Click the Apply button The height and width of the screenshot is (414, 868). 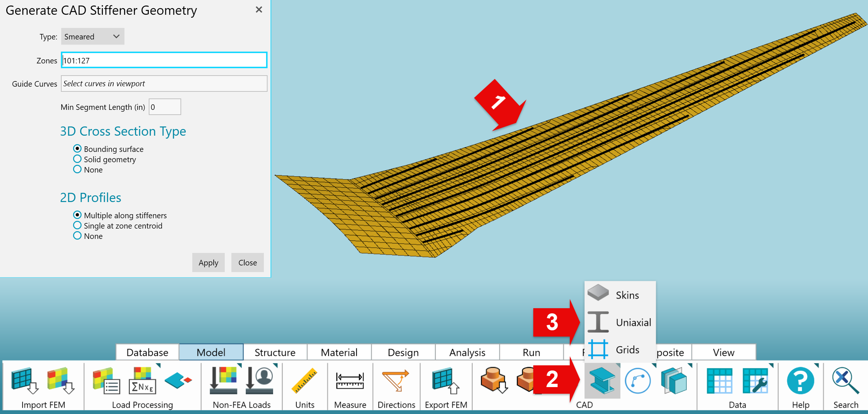(x=209, y=262)
